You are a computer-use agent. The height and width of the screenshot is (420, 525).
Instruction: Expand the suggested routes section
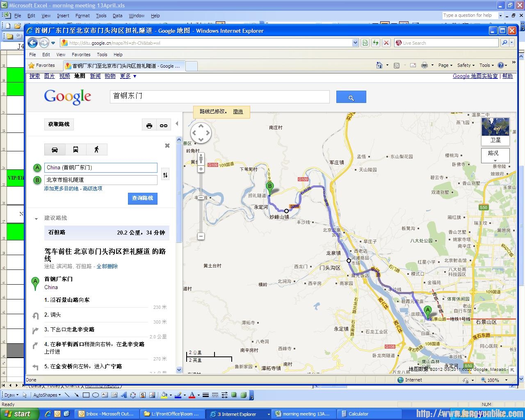[x=37, y=218]
